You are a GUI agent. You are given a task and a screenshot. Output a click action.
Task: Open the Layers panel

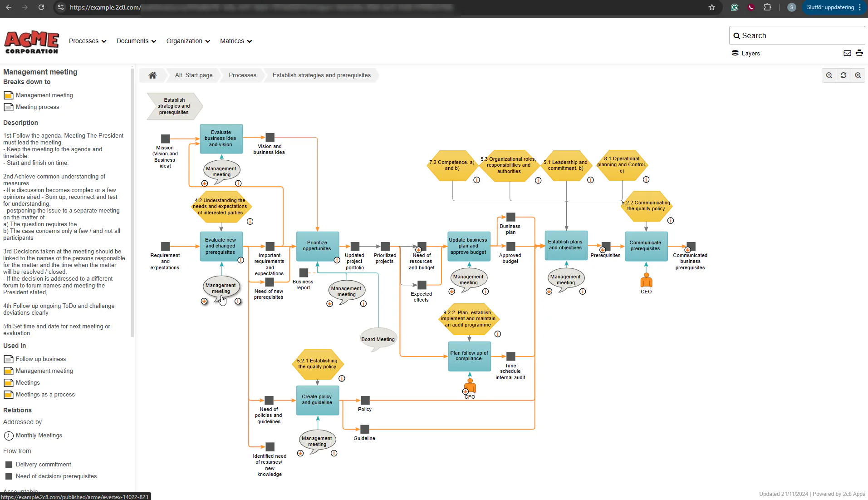746,53
